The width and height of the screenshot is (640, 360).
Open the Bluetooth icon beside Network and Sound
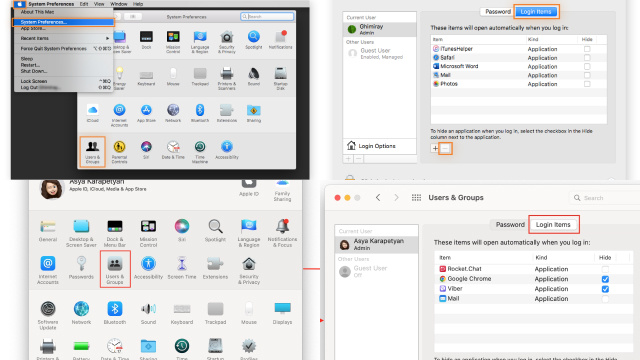(x=115, y=313)
